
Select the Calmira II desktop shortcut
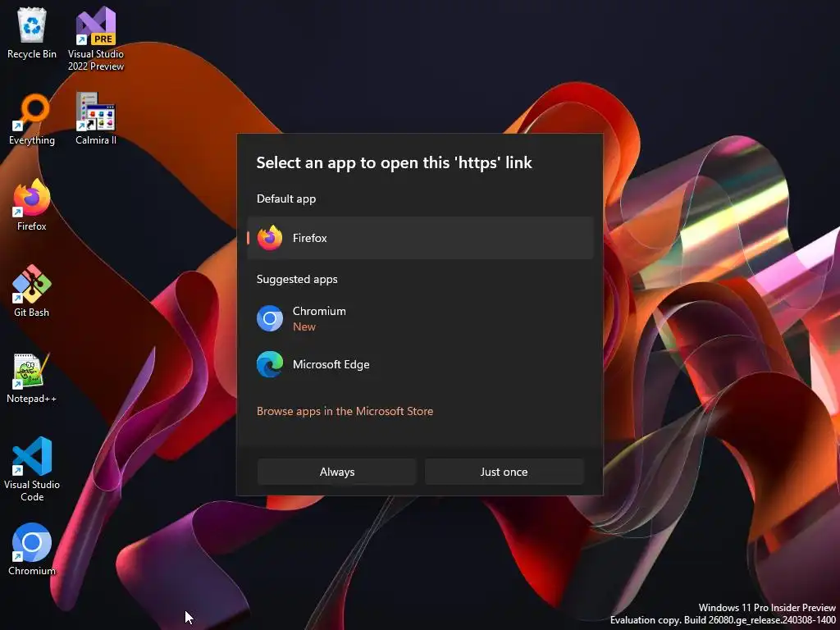click(x=96, y=119)
